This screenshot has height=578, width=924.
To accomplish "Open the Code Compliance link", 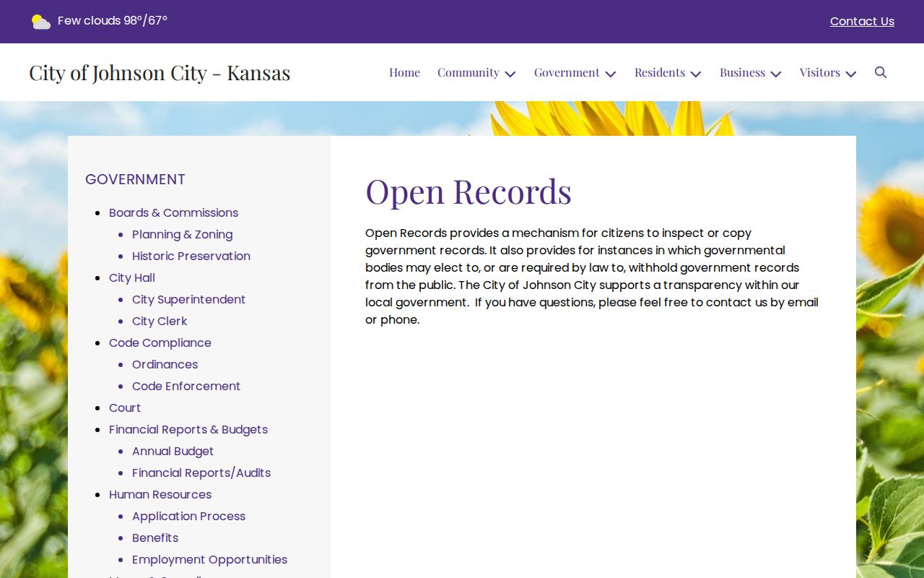I will [x=160, y=342].
